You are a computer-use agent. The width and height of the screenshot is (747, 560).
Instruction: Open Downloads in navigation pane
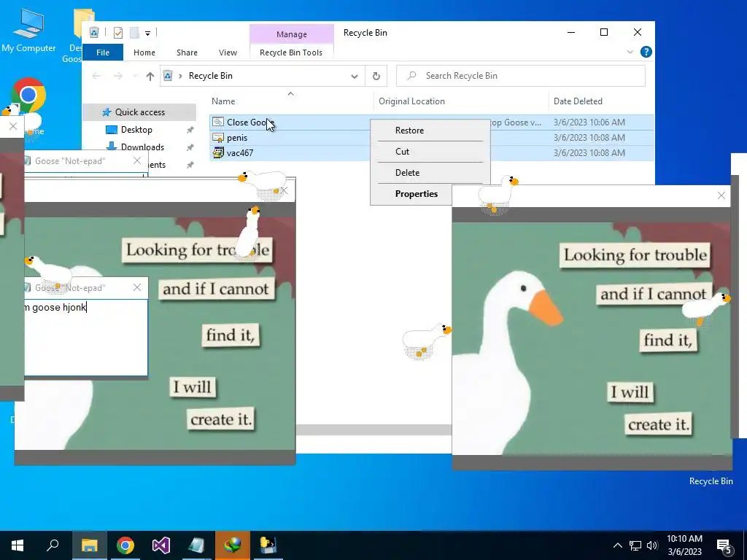click(x=142, y=147)
